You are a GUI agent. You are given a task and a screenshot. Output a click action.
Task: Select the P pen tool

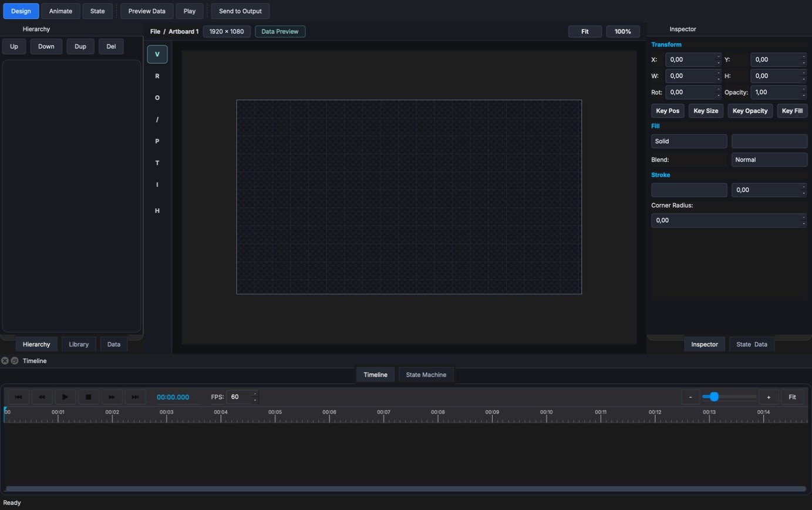tap(157, 141)
